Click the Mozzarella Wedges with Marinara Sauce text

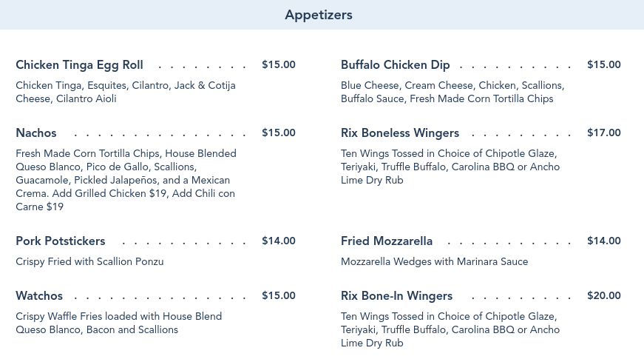[434, 261]
